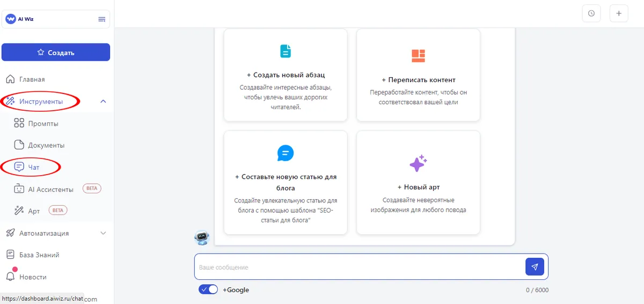644x304 pixels.
Task: Open chat history clock icon
Action: 591,13
